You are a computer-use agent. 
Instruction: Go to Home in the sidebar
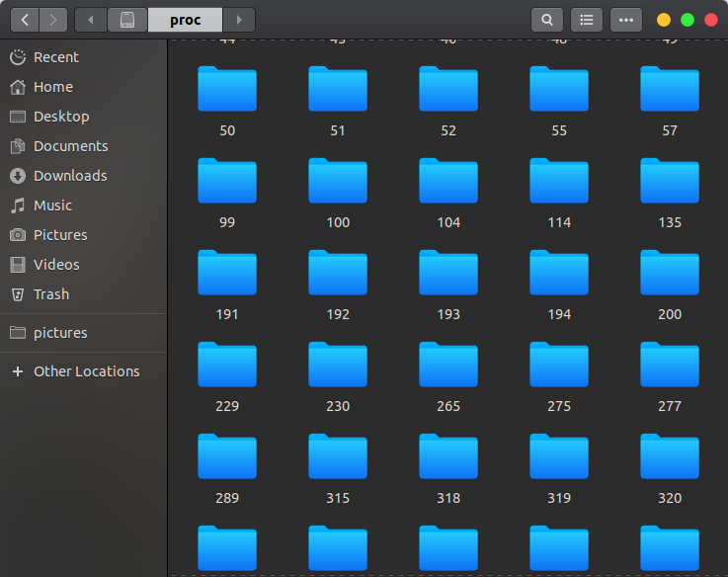(x=84, y=87)
